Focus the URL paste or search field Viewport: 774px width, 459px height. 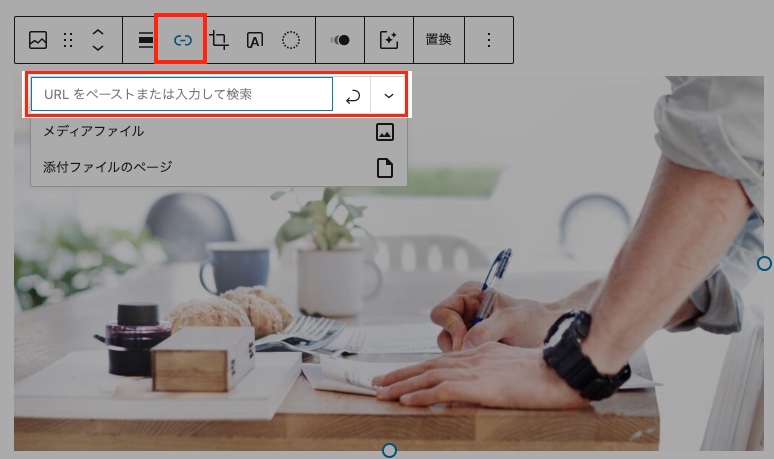(x=182, y=94)
